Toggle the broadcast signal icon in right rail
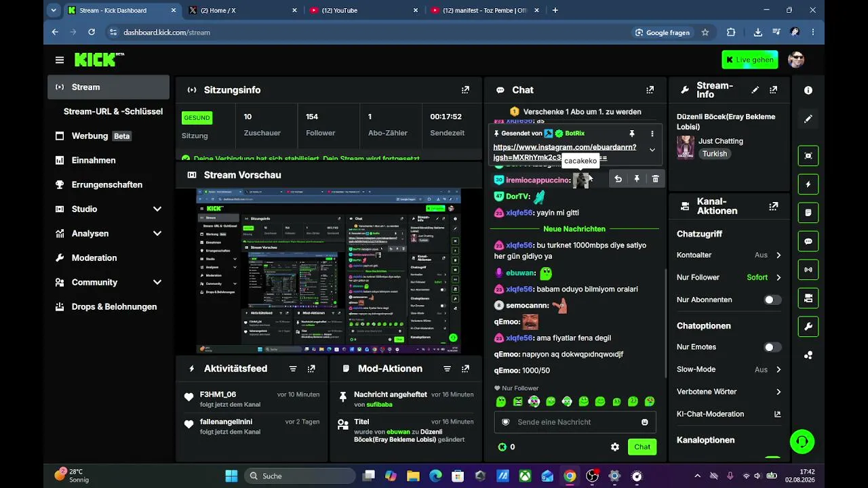Viewport: 868px width, 488px height. 808,270
